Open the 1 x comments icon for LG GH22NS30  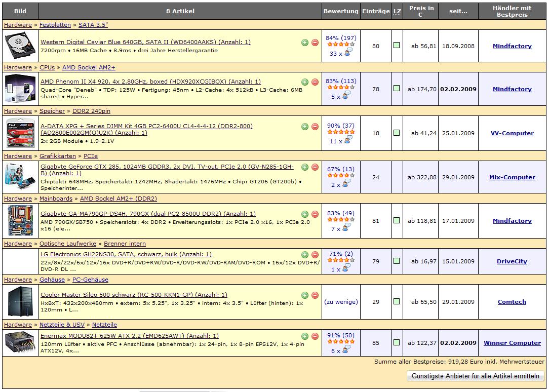(346, 268)
